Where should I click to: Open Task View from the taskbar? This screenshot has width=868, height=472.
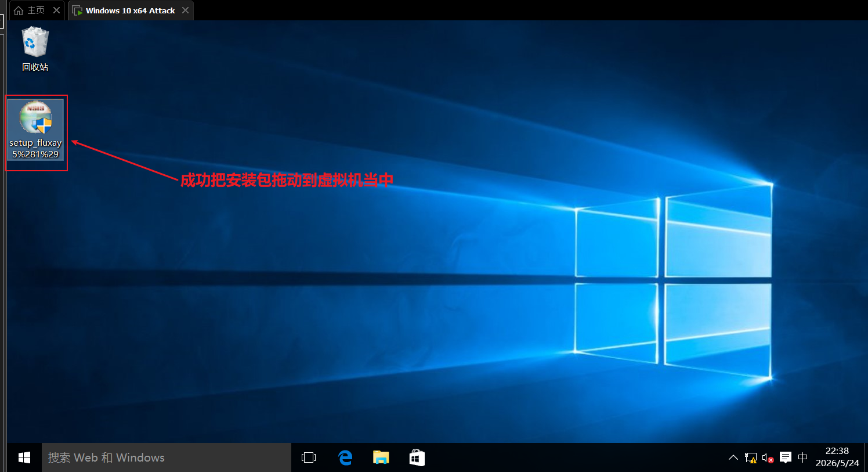[x=309, y=457]
